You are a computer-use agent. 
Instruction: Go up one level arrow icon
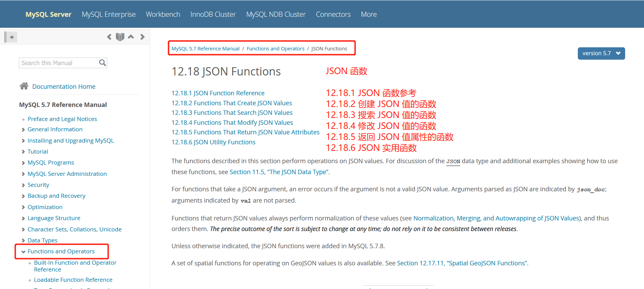(131, 37)
